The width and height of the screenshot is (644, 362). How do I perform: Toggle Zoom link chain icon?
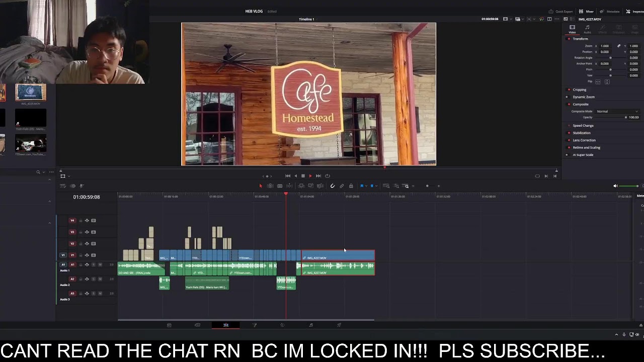click(619, 46)
